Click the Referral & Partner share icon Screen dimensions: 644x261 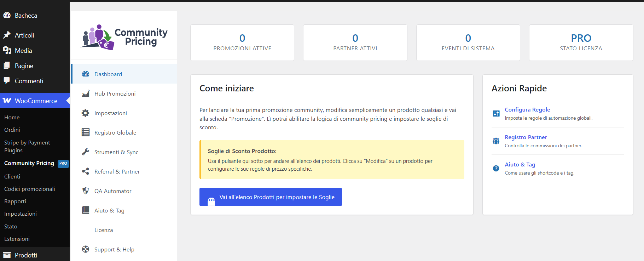86,171
